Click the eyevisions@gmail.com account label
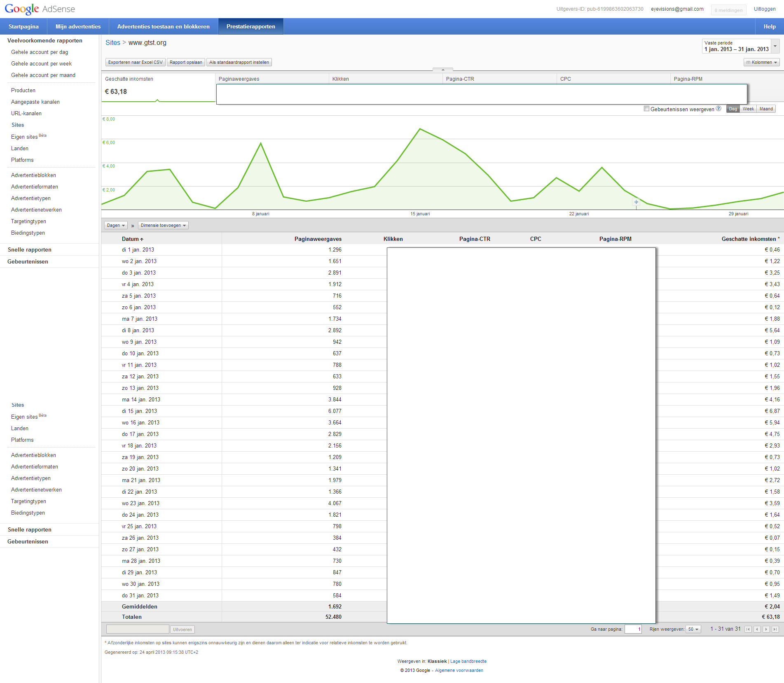The height and width of the screenshot is (683, 784). pos(677,9)
